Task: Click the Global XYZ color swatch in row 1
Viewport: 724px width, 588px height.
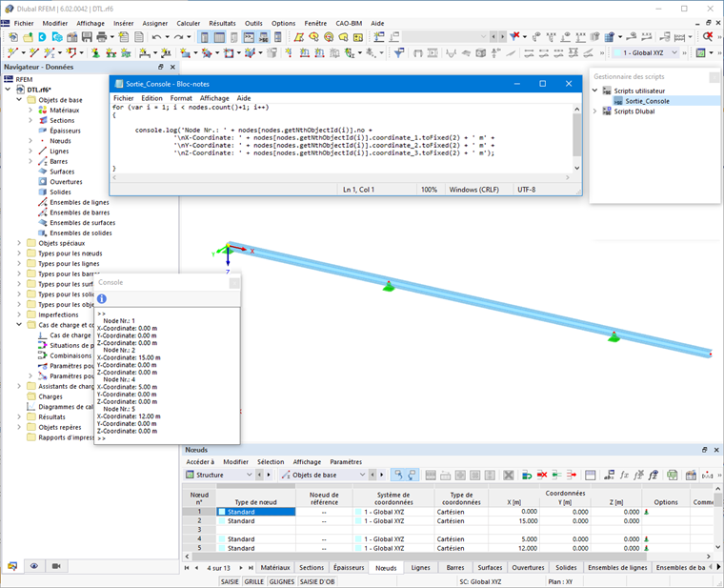Action: click(358, 512)
